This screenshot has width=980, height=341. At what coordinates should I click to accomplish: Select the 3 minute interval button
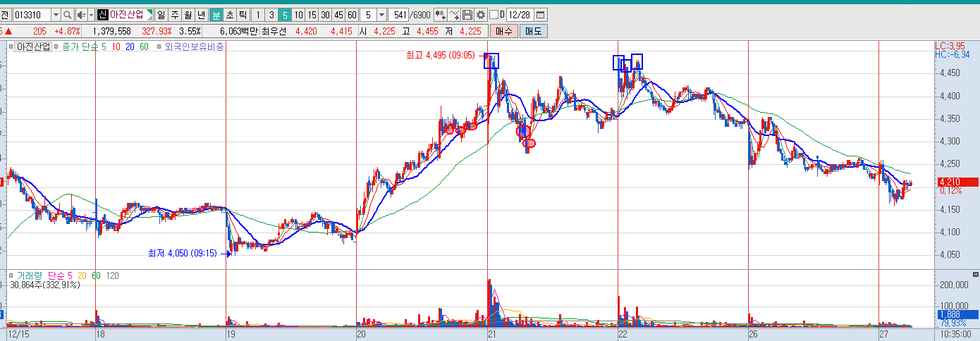tap(271, 15)
